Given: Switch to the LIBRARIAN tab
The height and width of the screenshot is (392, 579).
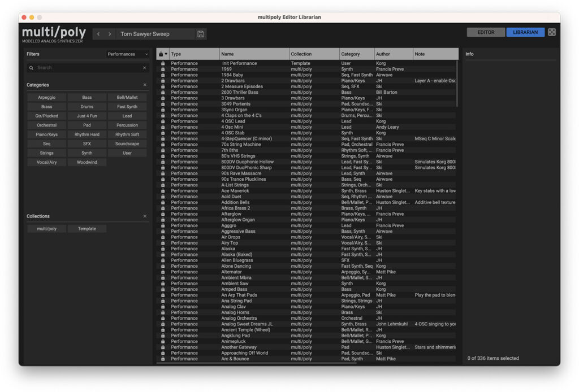Looking at the screenshot, I should click(525, 32).
